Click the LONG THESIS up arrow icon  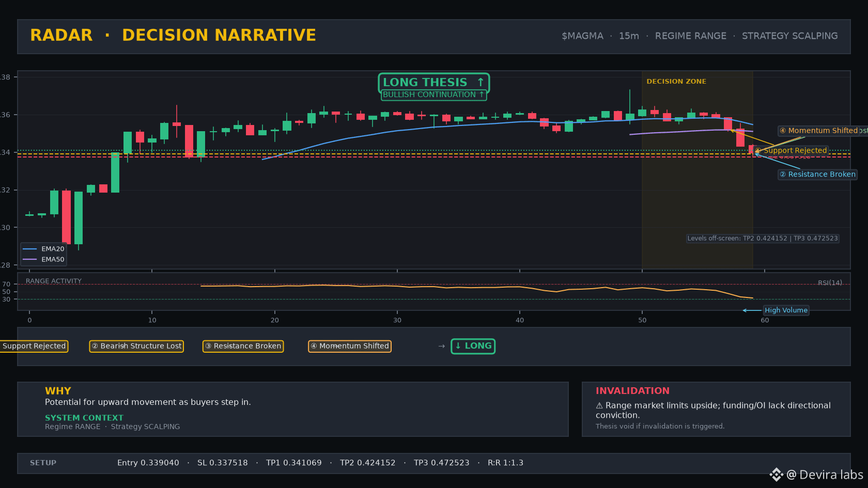pos(481,82)
